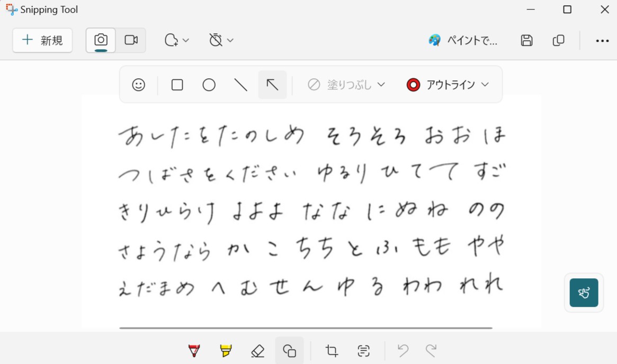Save the edited screenshot

pyautogui.click(x=526, y=40)
